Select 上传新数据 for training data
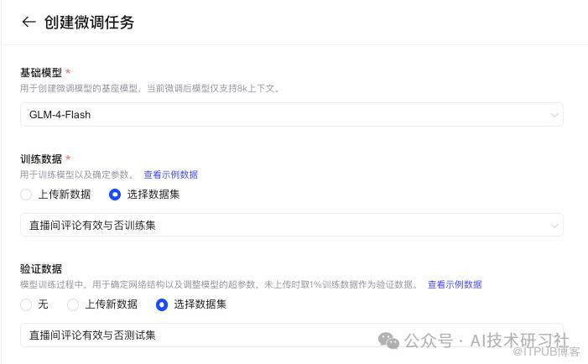This screenshot has width=588, height=364. click(x=27, y=195)
